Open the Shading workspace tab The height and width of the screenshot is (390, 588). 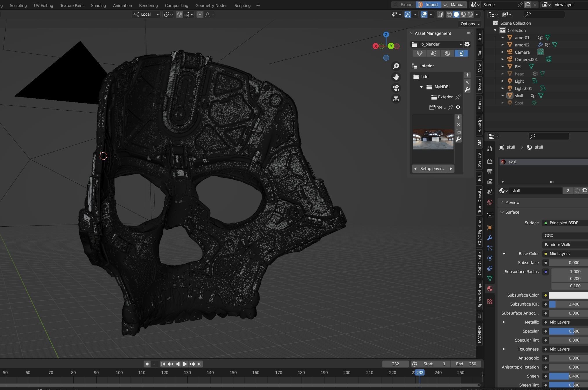[98, 5]
